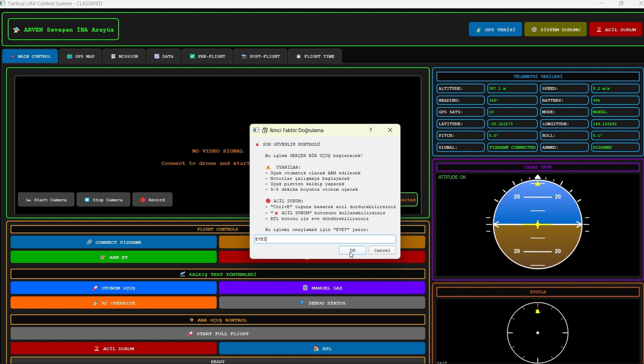Select the FLIGHT TIME tab
Screen dimensions: 644x364
point(314,56)
